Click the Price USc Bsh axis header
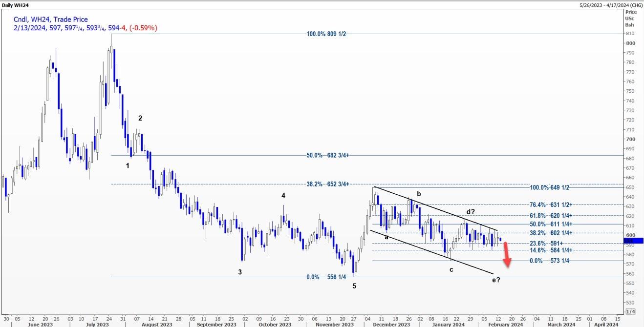This screenshot has width=644, height=327. [631, 18]
